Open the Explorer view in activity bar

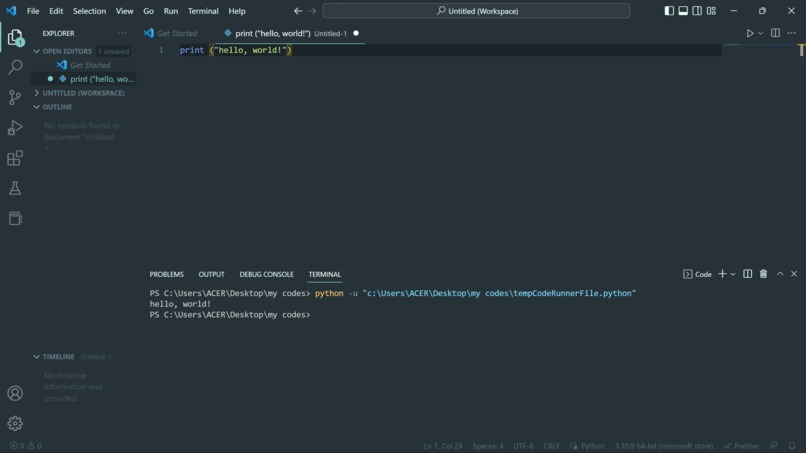click(x=15, y=38)
